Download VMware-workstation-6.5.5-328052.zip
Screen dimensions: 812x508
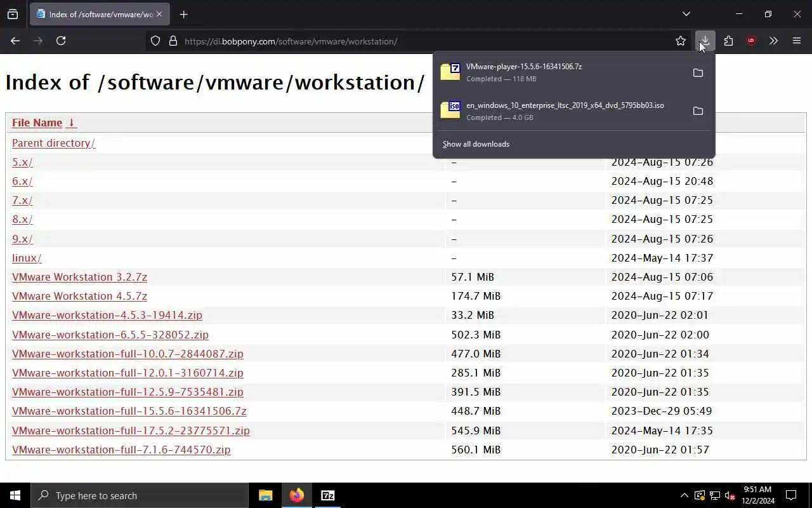[x=110, y=335]
